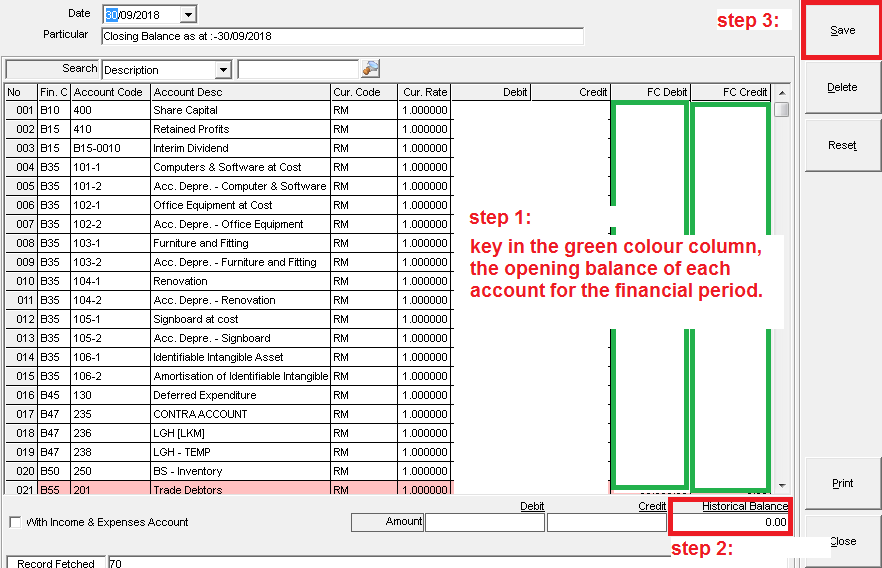
Task: Click the Historical Balance amount field
Action: pos(729,522)
